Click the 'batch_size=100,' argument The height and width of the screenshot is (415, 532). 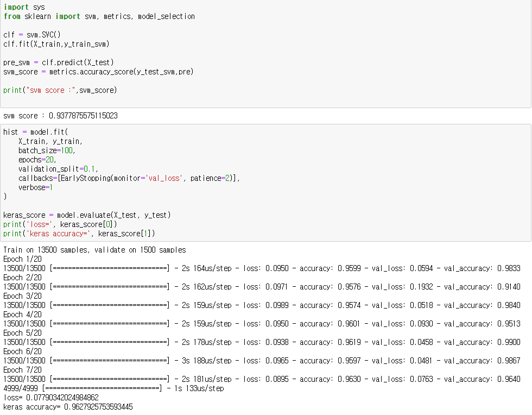(47, 150)
